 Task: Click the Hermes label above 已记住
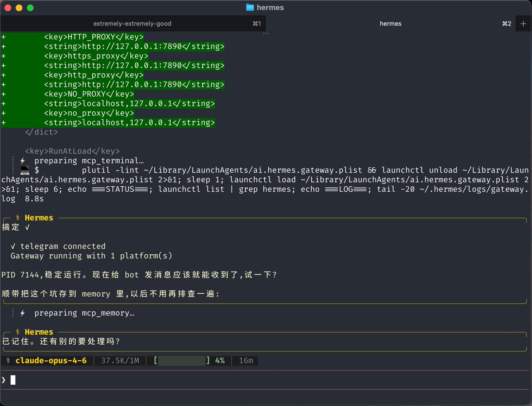39,332
